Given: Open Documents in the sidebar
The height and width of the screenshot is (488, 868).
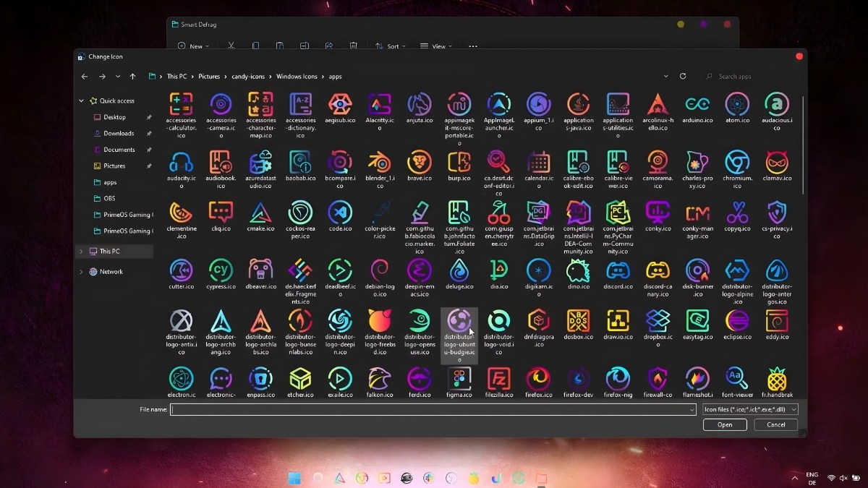Looking at the screenshot, I should [119, 150].
